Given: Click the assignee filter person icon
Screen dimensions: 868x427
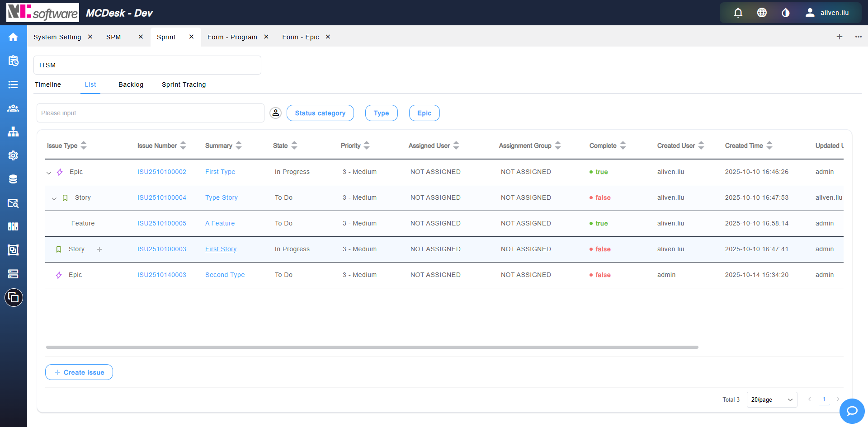Looking at the screenshot, I should point(276,113).
